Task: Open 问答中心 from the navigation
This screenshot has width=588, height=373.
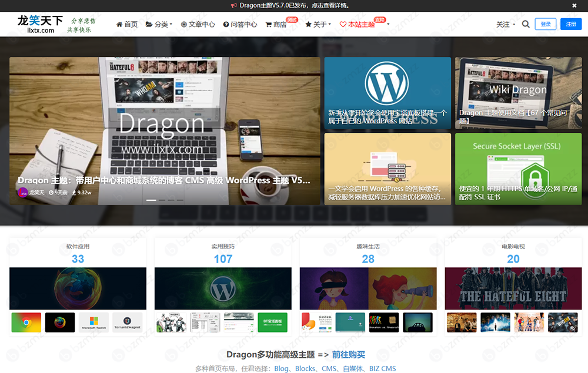Action: pos(240,24)
